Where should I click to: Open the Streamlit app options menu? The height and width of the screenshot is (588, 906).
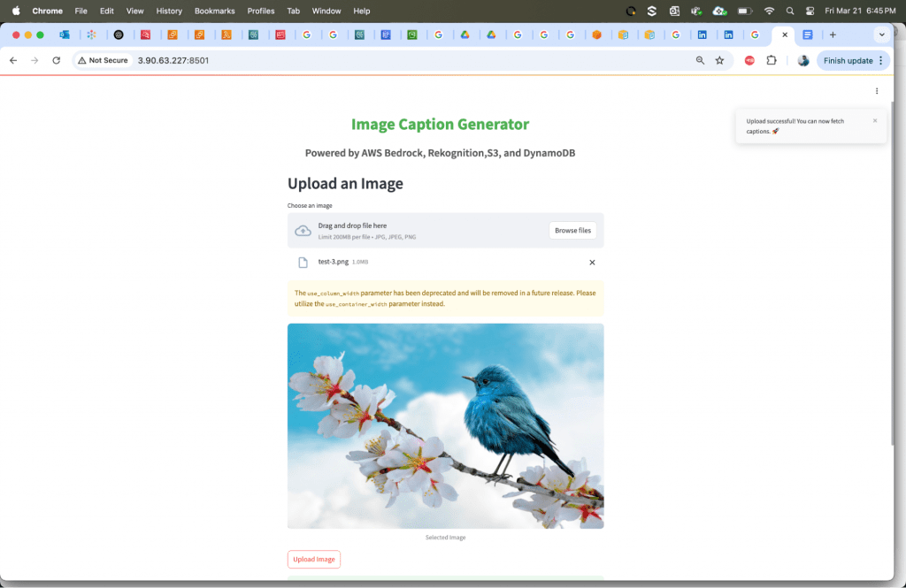(877, 90)
